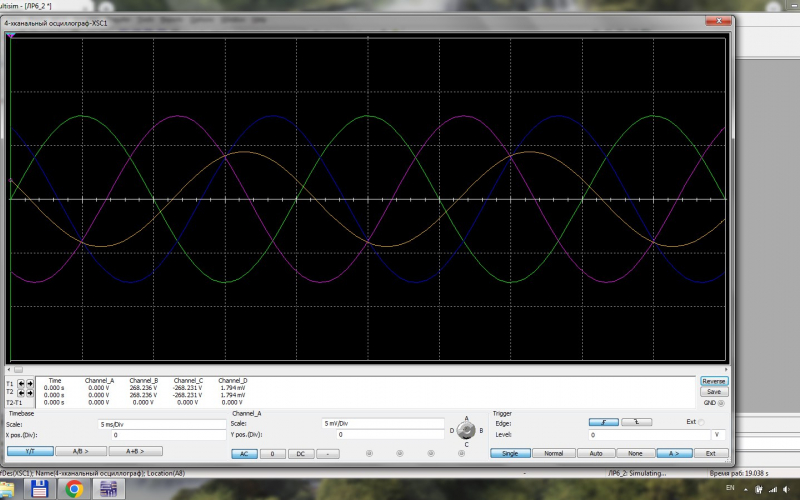800x500 pixels.
Task: Click the fourth channel terminal radio indicator
Action: (461, 453)
